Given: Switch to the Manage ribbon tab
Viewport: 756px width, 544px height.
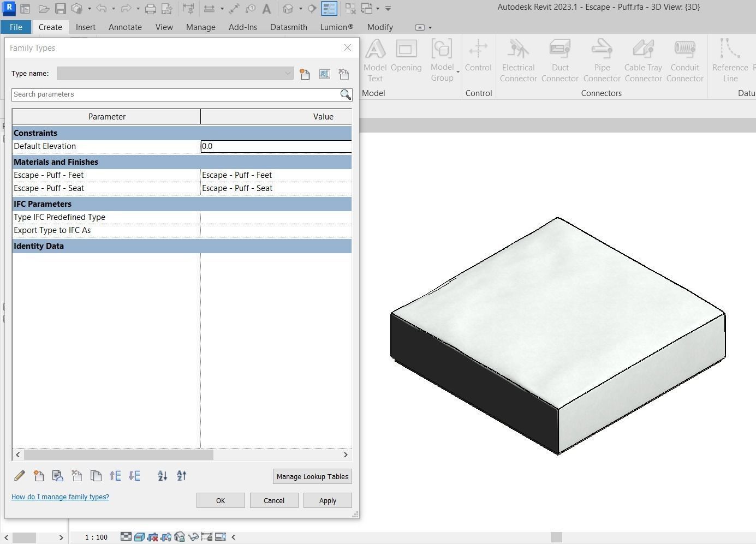Looking at the screenshot, I should (200, 27).
